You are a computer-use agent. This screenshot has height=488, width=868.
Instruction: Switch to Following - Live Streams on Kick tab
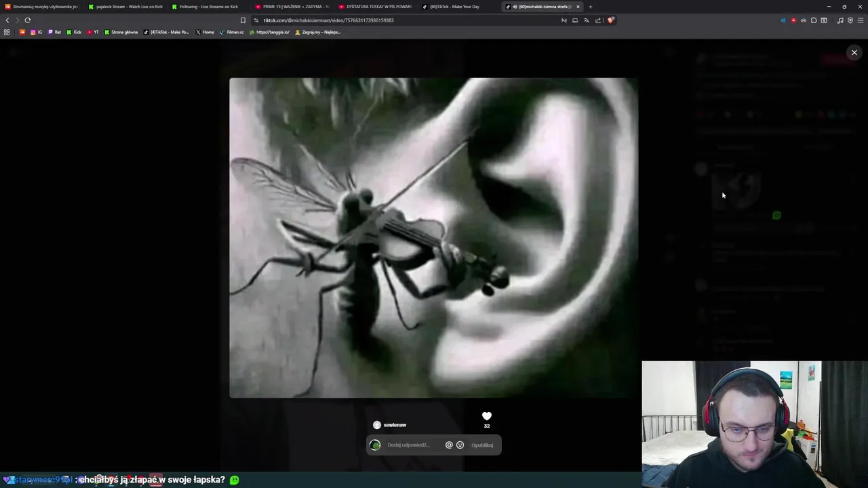pos(209,7)
